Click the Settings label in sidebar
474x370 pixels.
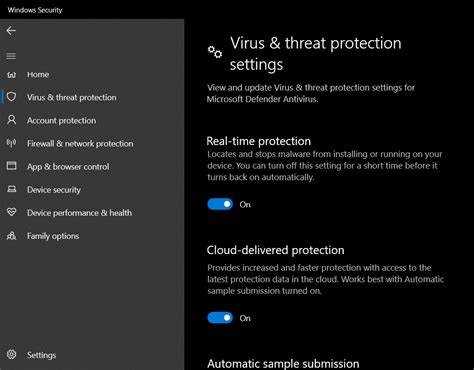pyautogui.click(x=41, y=355)
